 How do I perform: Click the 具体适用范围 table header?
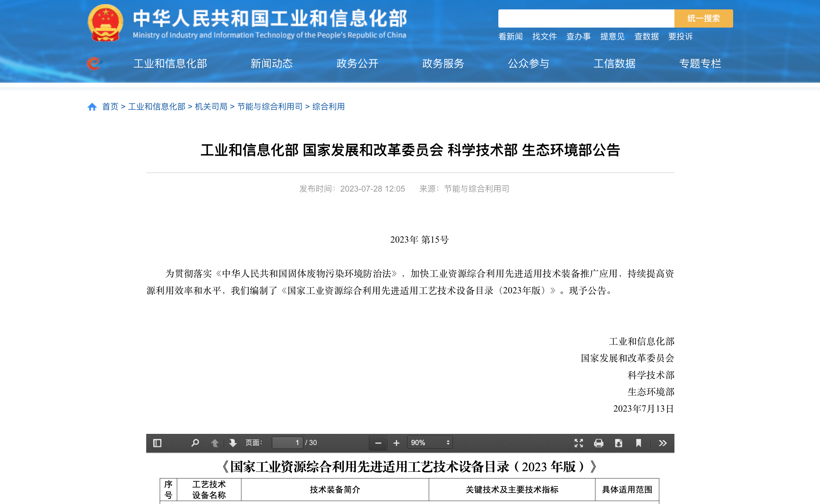point(627,489)
